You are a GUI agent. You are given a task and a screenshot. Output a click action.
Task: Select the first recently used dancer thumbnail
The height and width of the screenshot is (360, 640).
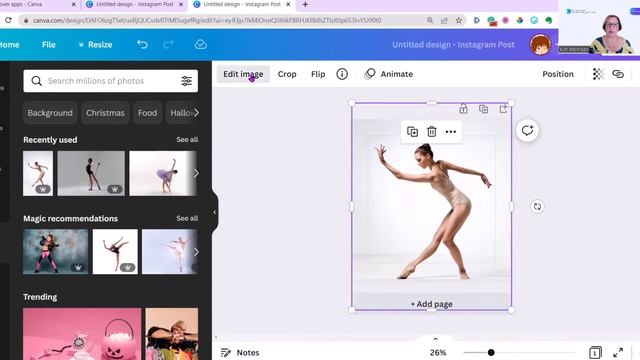[38, 173]
